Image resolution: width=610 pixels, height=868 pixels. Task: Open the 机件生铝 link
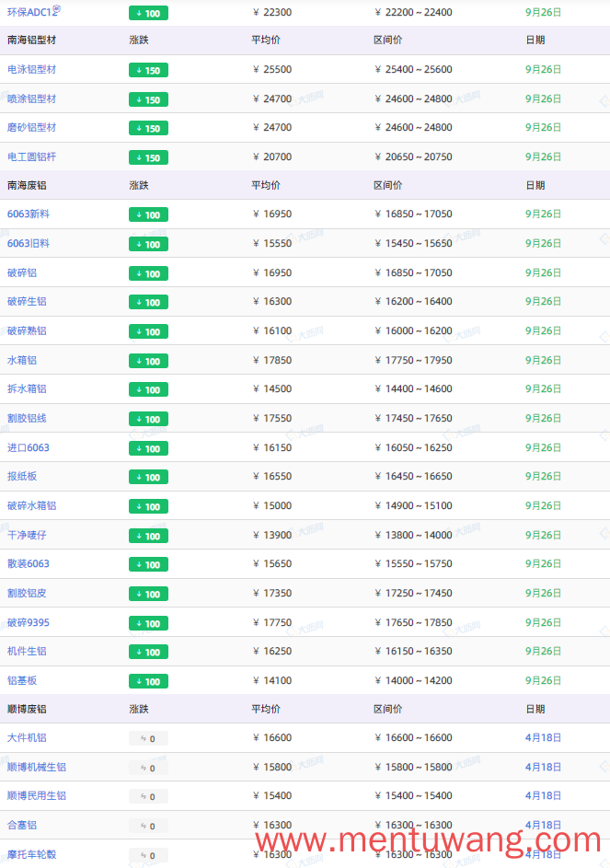point(27,652)
